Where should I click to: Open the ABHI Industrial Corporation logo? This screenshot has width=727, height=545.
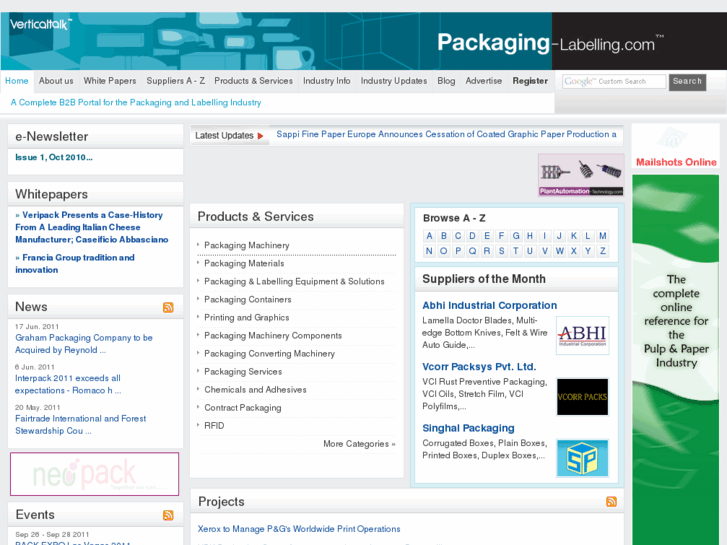click(582, 335)
